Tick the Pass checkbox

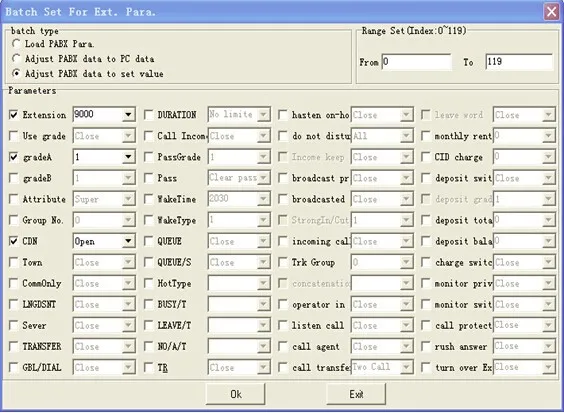149,178
